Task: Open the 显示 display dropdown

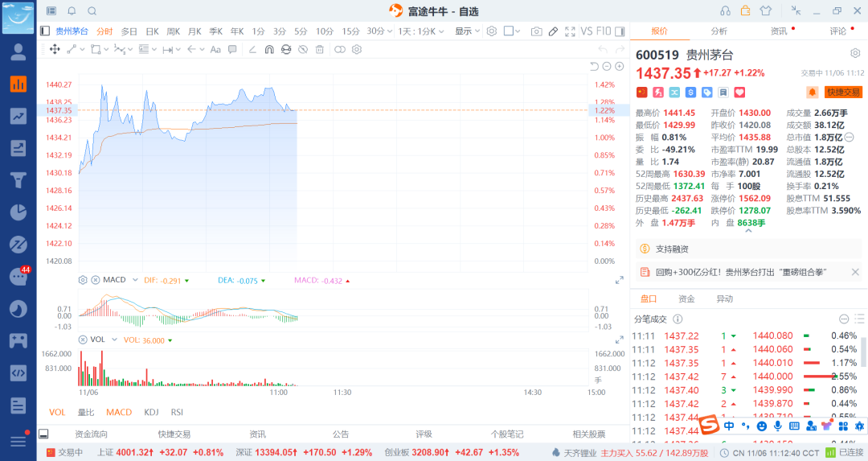Action: tap(468, 31)
